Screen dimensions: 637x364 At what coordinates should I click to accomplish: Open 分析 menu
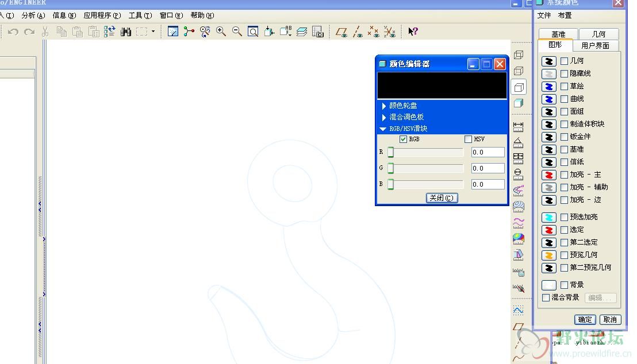[x=33, y=16]
